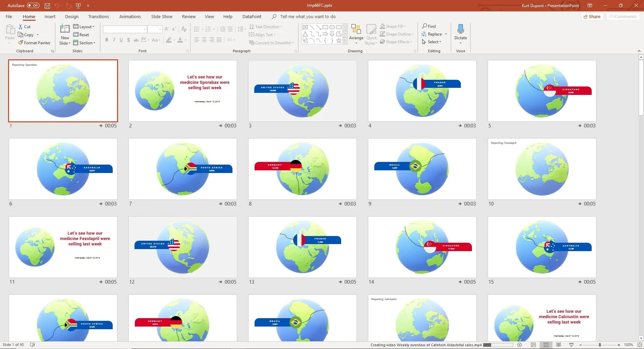The image size is (644, 349).
Task: Switch to the DataPoint tab
Action: coord(252,16)
